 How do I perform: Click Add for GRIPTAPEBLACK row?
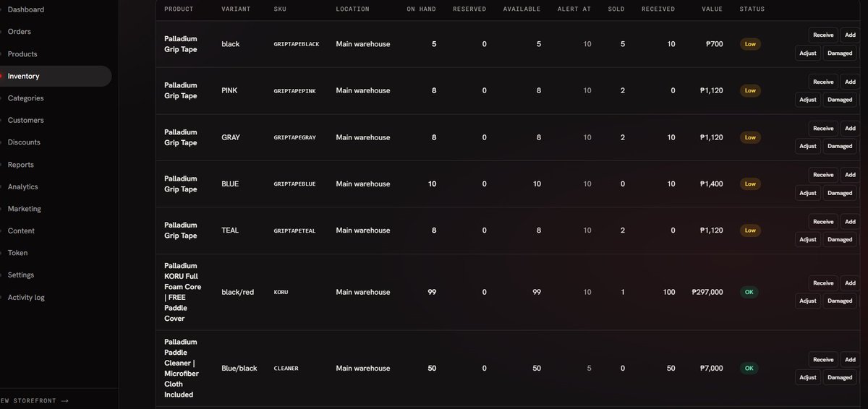tap(850, 35)
